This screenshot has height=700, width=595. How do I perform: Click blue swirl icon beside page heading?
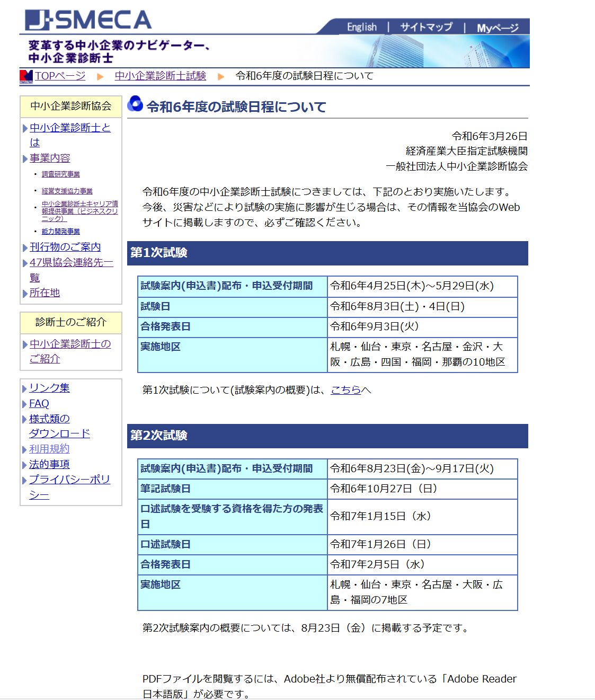tap(135, 104)
